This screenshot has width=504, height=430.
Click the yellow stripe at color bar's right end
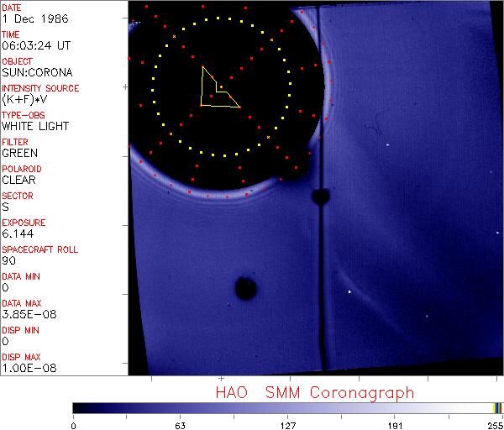coord(496,407)
